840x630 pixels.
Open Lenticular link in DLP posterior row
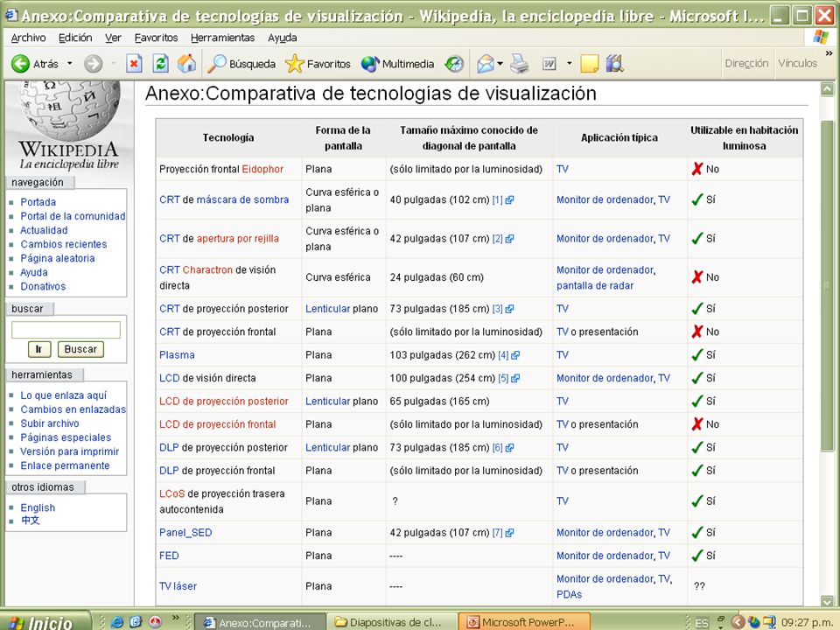(x=327, y=447)
